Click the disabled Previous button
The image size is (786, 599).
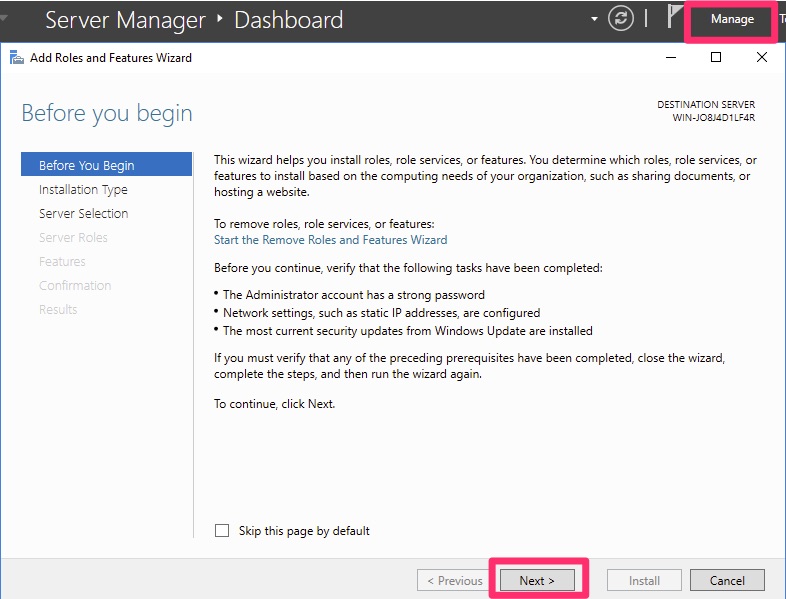[x=454, y=580]
